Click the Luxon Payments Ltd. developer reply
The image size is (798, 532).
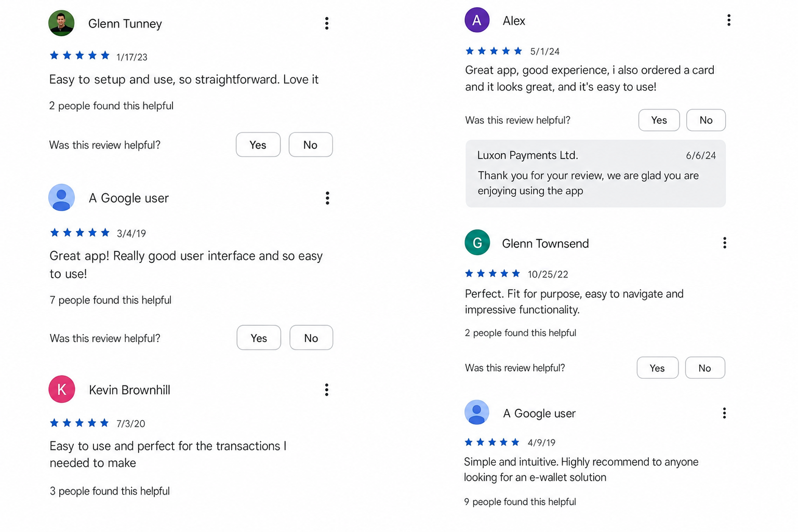(x=595, y=174)
